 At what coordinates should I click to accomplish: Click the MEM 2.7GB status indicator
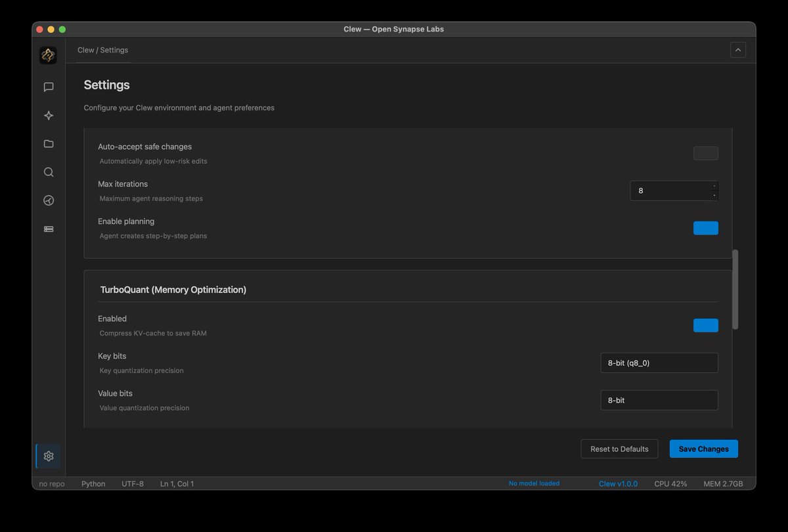coord(723,484)
